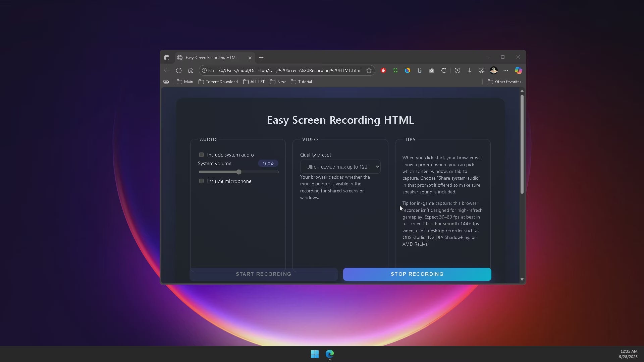The height and width of the screenshot is (362, 644).
Task: Click the refresh page icon
Action: pos(179,70)
